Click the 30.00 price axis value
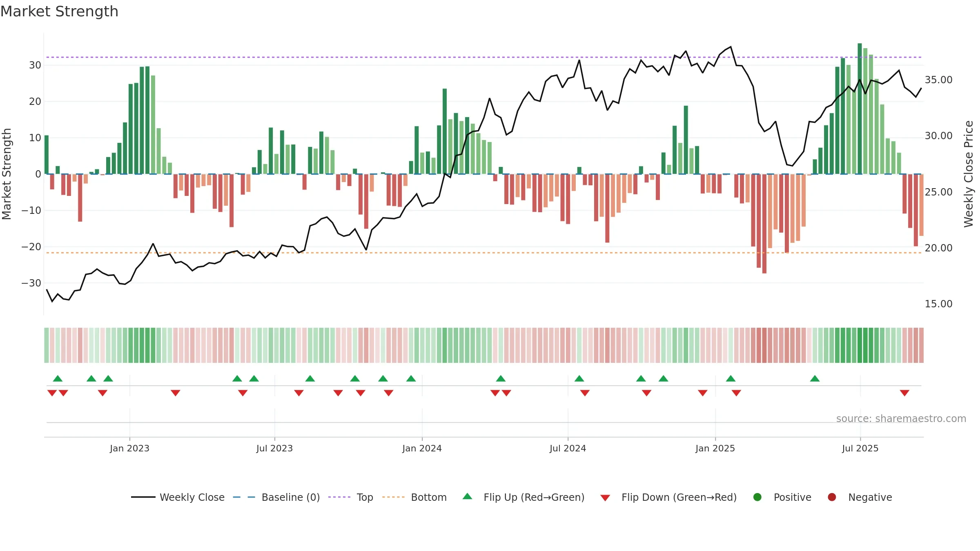 click(938, 136)
